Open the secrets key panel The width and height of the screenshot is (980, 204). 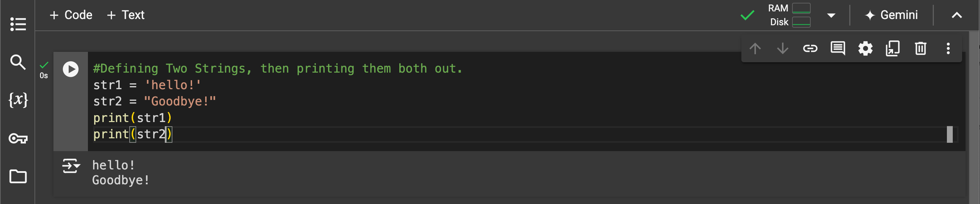pos(18,138)
